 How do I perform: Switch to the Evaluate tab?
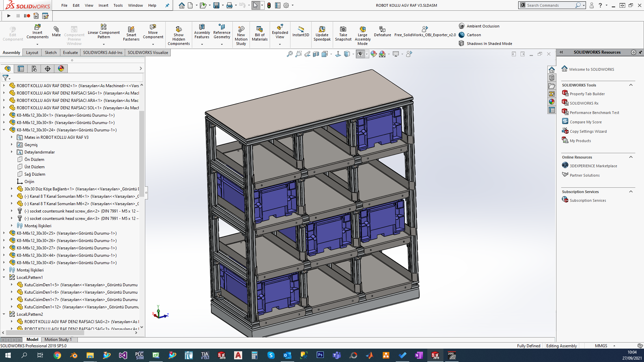pyautogui.click(x=70, y=53)
